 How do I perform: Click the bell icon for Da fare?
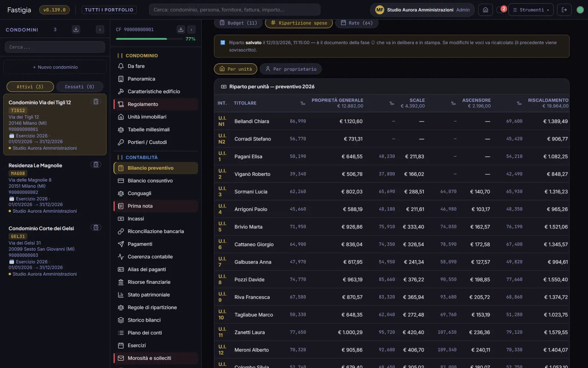(x=121, y=66)
